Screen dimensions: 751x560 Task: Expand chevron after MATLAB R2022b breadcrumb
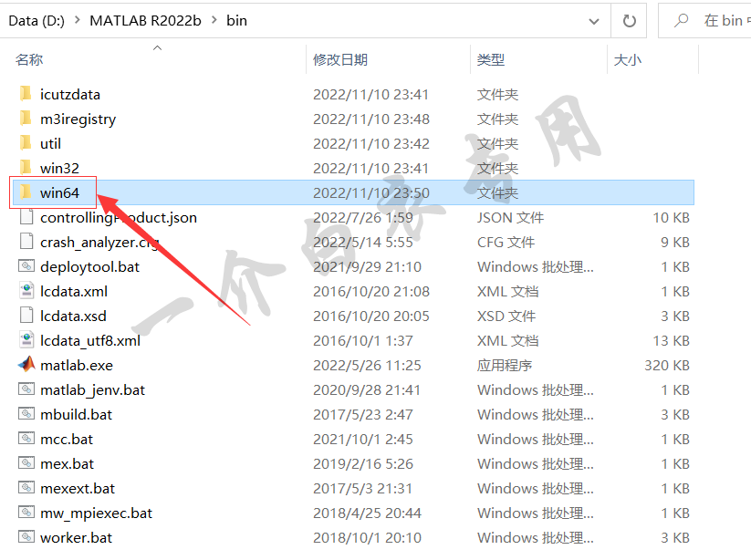coord(214,21)
